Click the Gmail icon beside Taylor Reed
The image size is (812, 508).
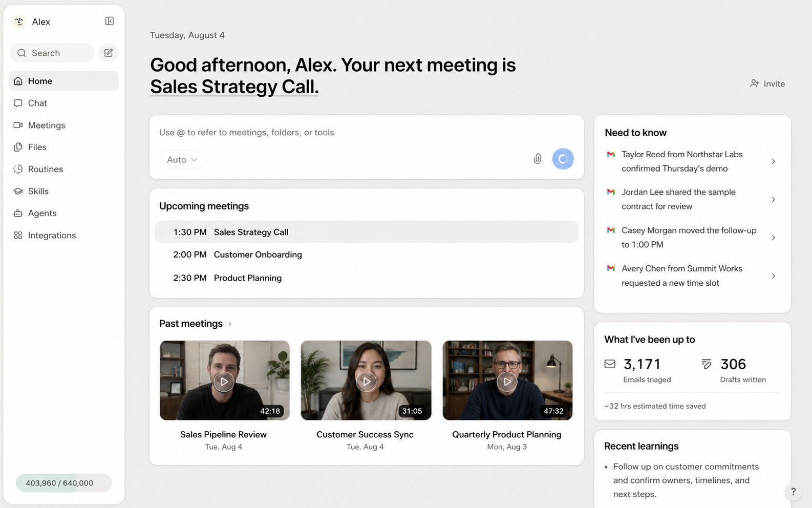[611, 154]
